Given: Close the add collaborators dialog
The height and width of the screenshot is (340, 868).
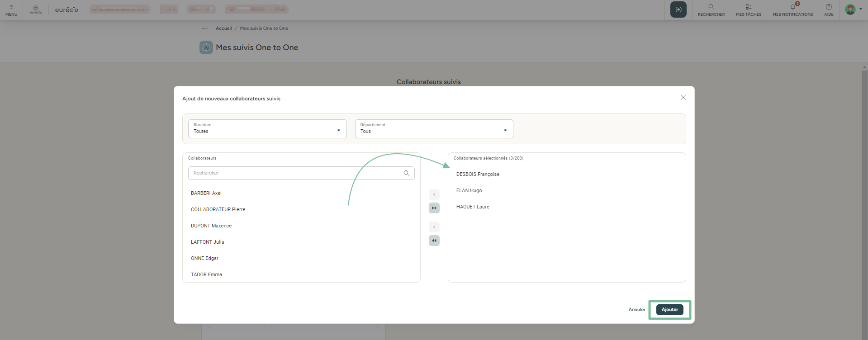Looking at the screenshot, I should (x=683, y=98).
